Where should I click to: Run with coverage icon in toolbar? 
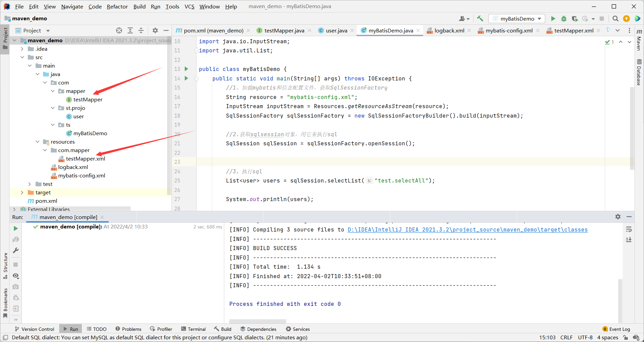coord(574,19)
